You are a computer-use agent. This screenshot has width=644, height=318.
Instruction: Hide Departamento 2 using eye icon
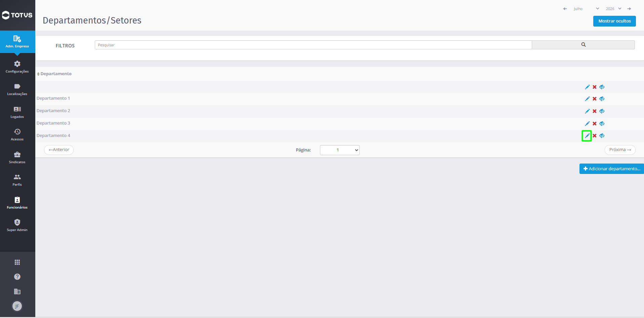[602, 111]
